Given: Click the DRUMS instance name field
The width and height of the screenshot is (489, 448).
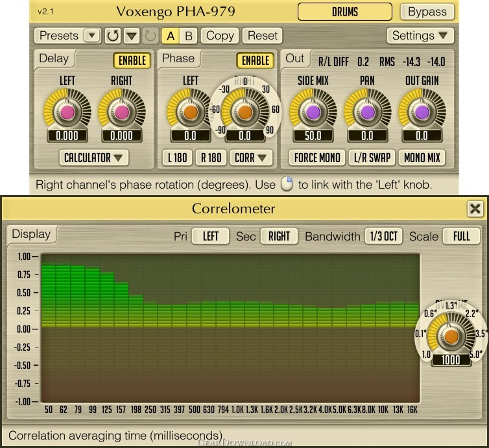Looking at the screenshot, I should pyautogui.click(x=345, y=12).
